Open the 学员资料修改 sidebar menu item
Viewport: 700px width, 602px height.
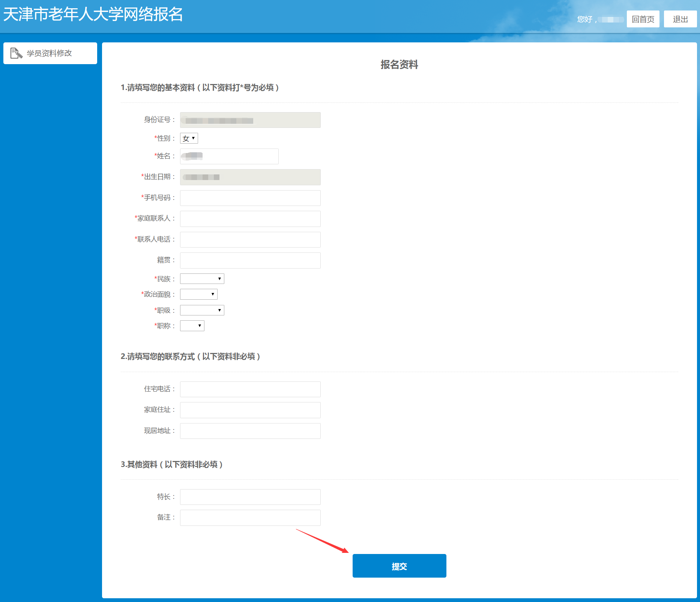click(x=50, y=53)
